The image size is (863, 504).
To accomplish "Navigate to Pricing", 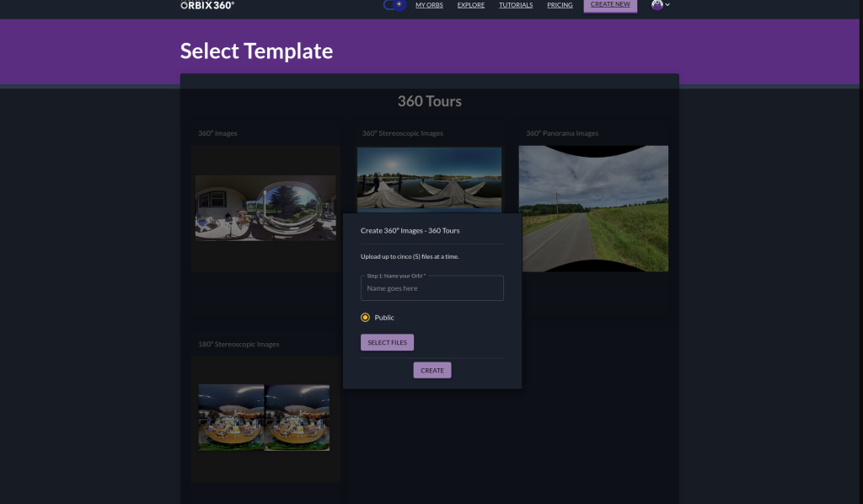I will (560, 5).
